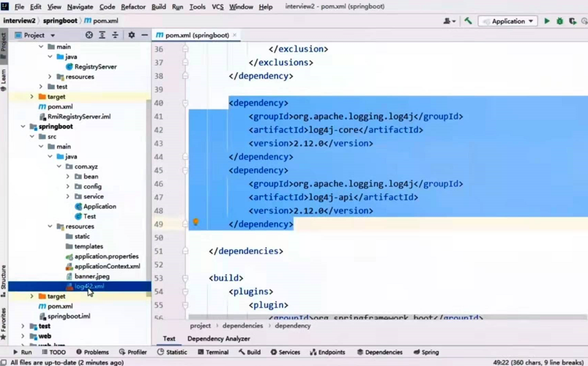Click project breadcrumb below editor

(200, 326)
